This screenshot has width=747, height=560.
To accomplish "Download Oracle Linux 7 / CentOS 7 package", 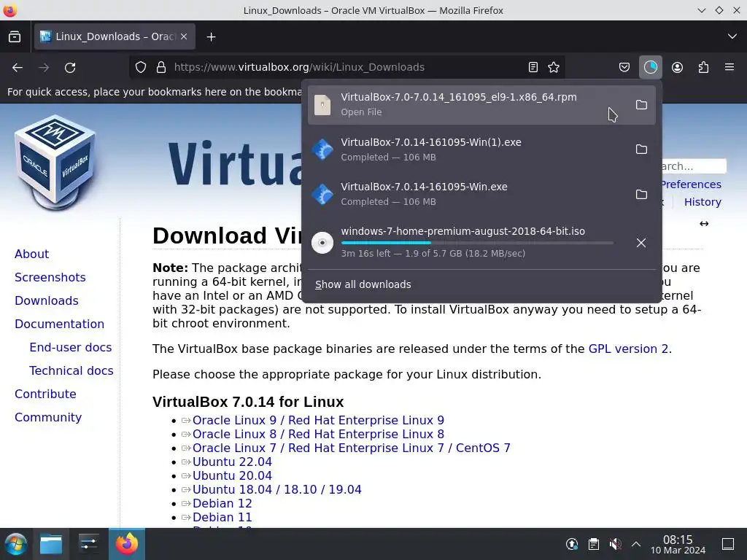I will 351,448.
